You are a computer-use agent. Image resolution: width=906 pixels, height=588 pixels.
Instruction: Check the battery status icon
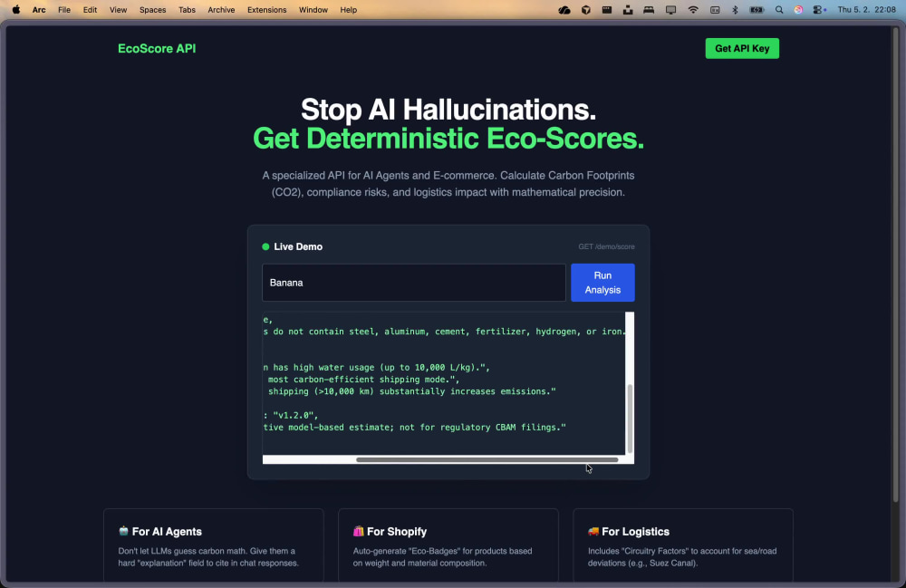click(x=757, y=10)
